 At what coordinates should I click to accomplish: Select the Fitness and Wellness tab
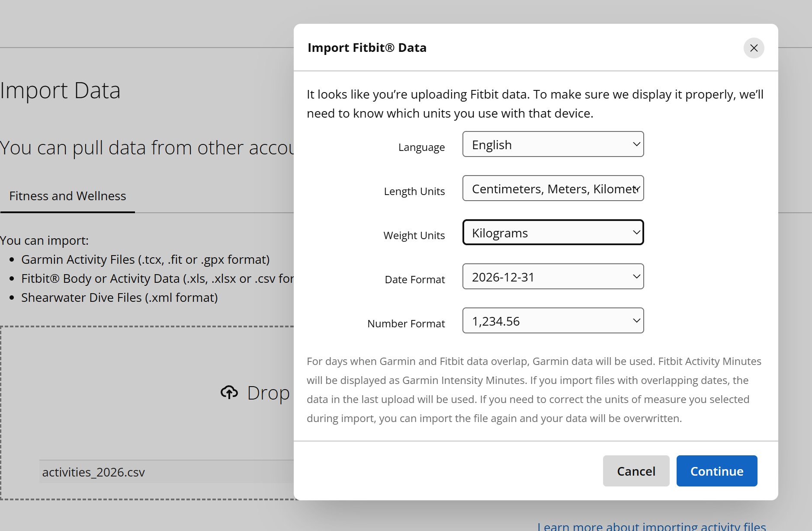click(67, 196)
